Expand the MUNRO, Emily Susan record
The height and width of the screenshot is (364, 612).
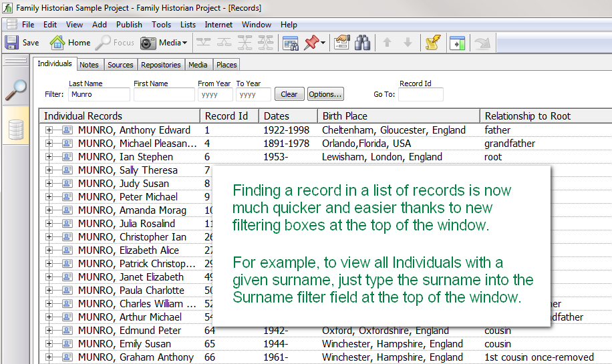49,344
